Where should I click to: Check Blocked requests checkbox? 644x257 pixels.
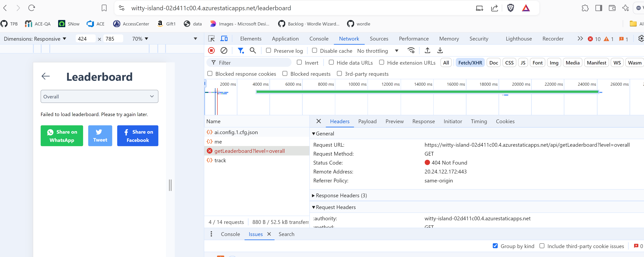[285, 74]
